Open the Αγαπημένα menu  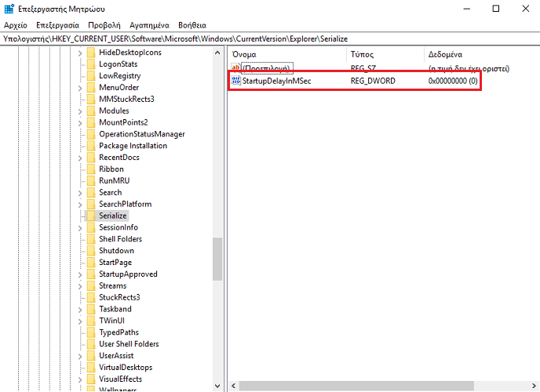[x=149, y=25]
